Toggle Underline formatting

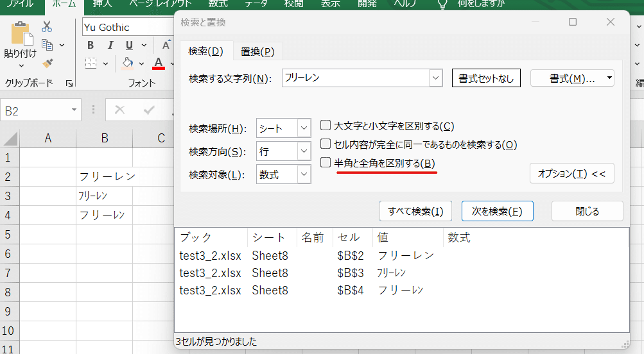click(x=129, y=45)
